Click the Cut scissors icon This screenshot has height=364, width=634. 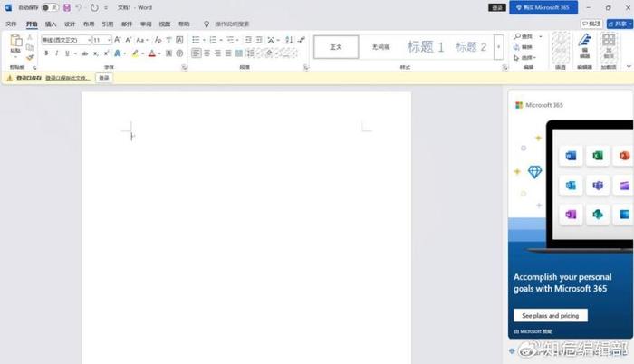click(30, 37)
